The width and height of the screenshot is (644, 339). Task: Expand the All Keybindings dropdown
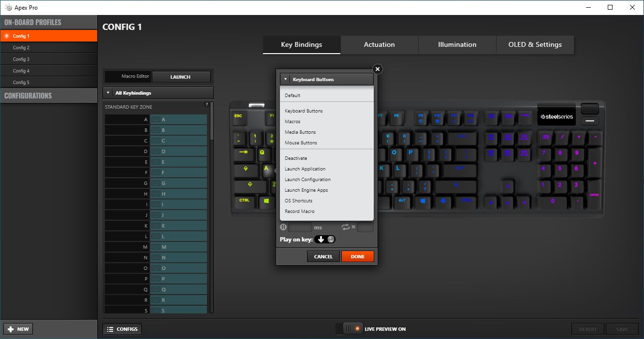click(x=158, y=93)
